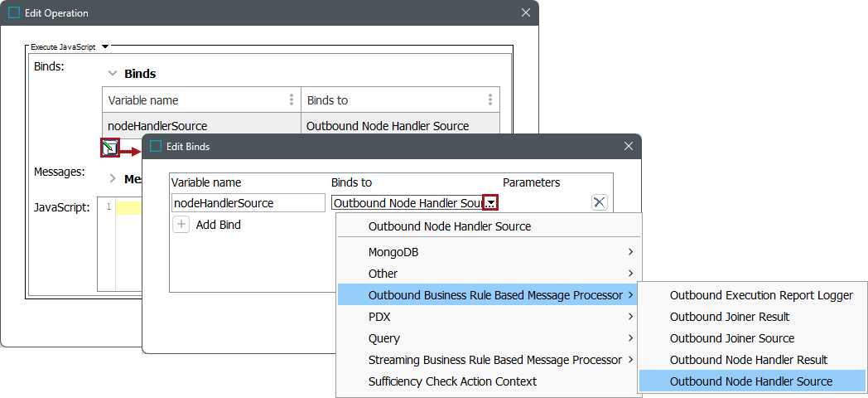Image resolution: width=868 pixels, height=398 pixels.
Task: Open the PDX submenu
Action: [500, 317]
